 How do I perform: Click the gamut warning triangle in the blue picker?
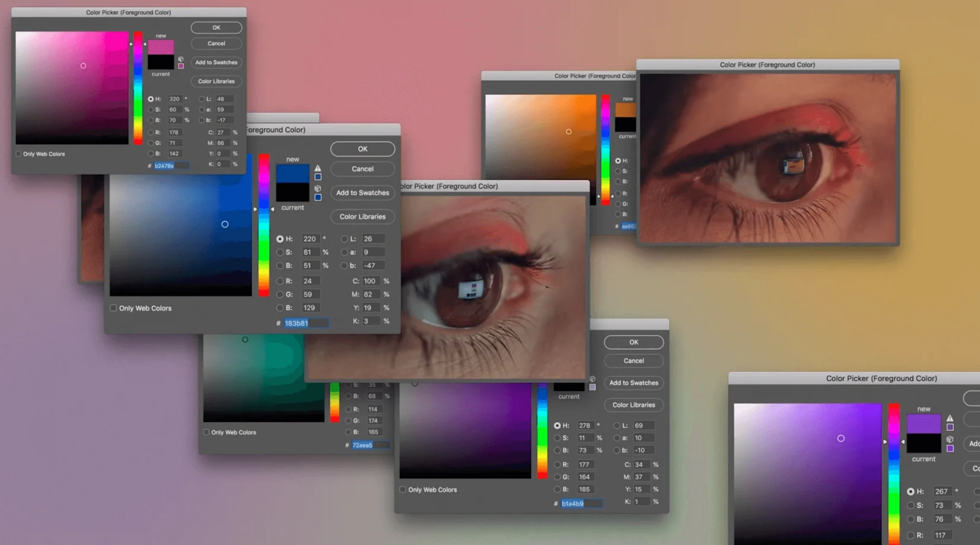(x=318, y=168)
